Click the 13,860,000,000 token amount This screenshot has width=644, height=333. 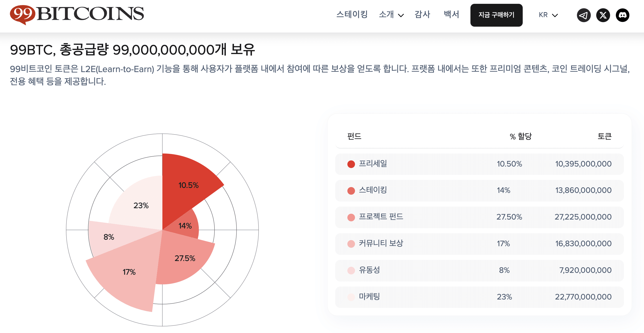583,190
